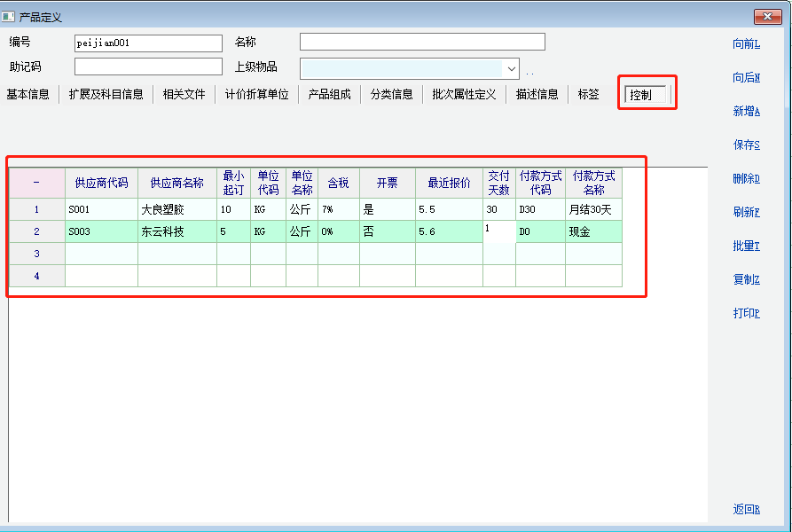The width and height of the screenshot is (792, 532).
Task: Click the 刷新 refresh button
Action: (746, 213)
